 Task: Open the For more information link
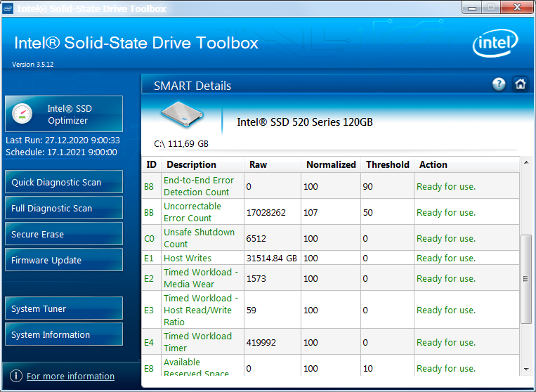click(70, 377)
